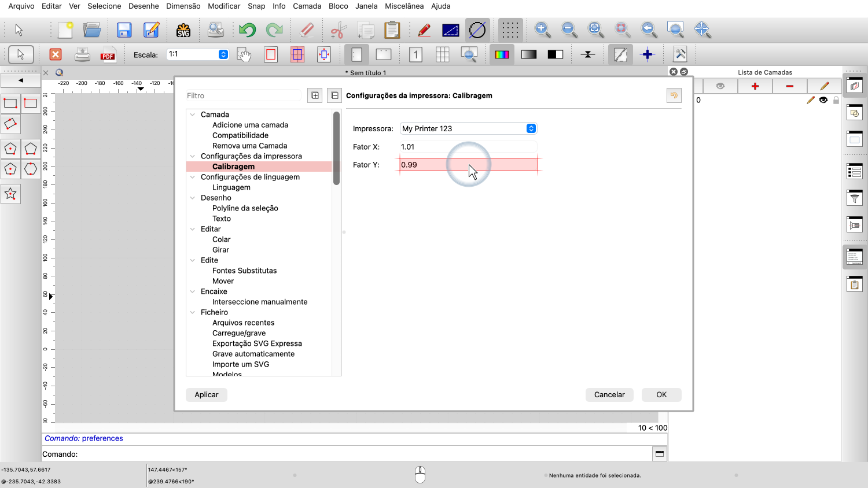Open the Impressora dropdown My Printer 123
Viewport: 868px width, 488px height.
pyautogui.click(x=469, y=128)
